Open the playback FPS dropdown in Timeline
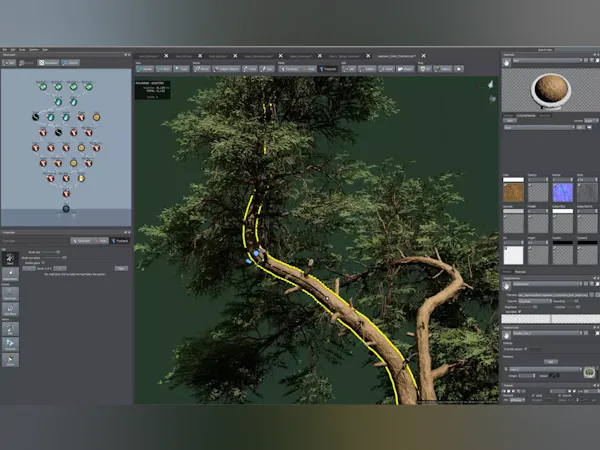The width and height of the screenshot is (600, 450). pos(517,400)
